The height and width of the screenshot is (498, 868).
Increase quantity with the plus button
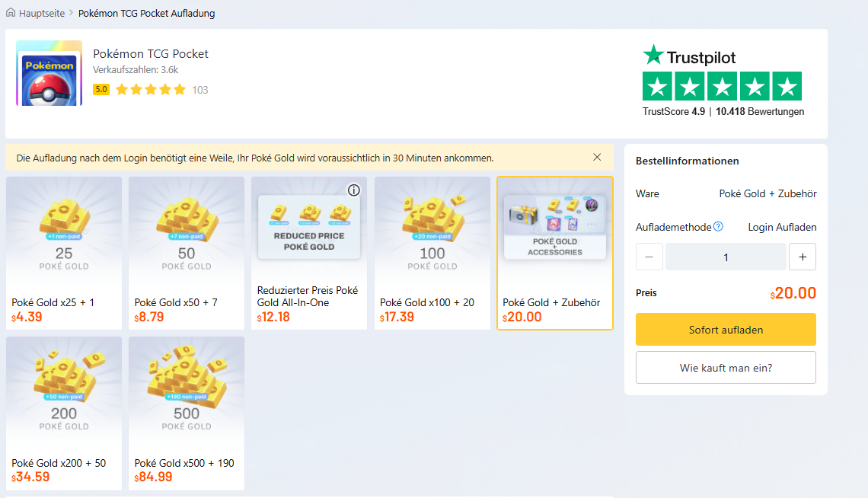(803, 257)
